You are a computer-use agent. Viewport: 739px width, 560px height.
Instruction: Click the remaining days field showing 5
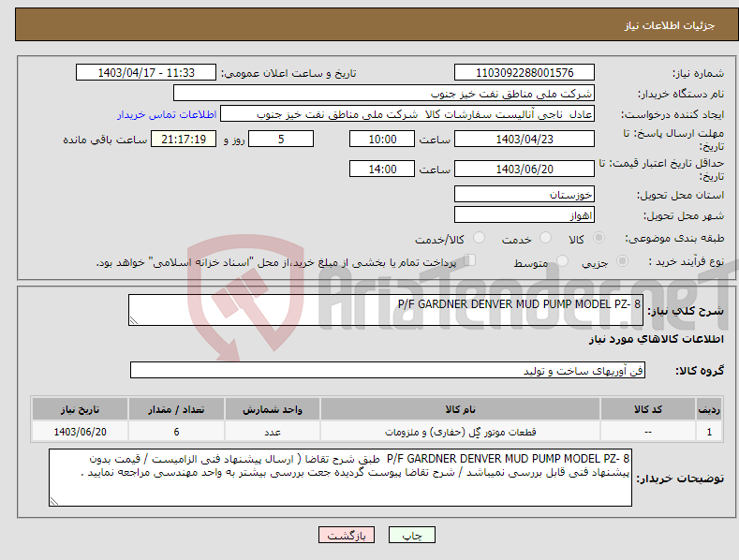point(281,139)
